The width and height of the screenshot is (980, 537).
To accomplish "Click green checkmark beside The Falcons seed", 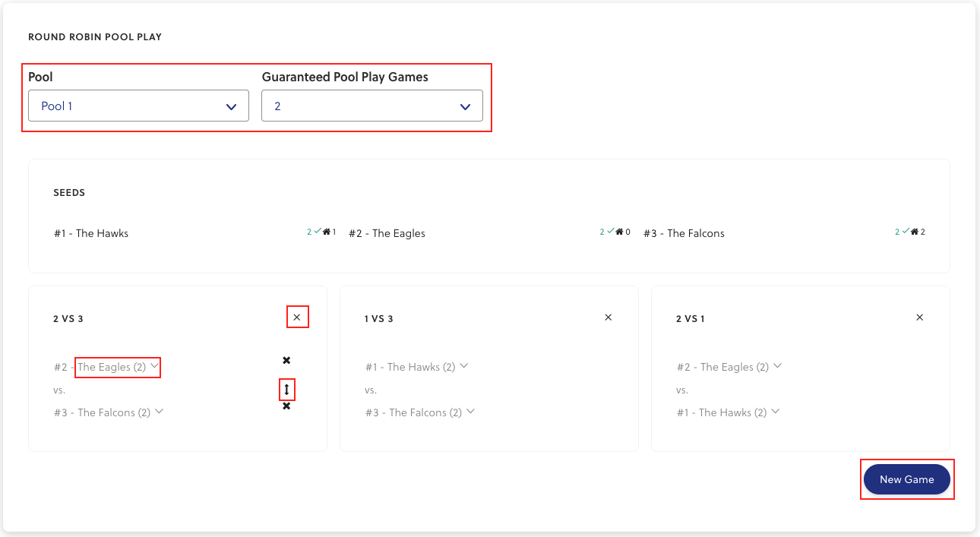I will click(x=905, y=232).
